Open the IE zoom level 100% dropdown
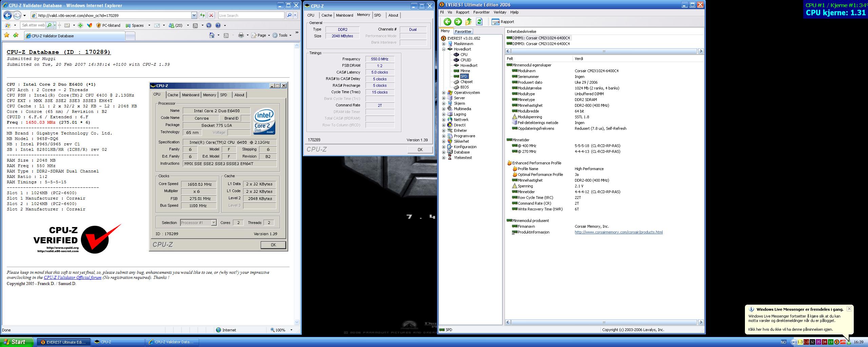The height and width of the screenshot is (347, 868). click(x=291, y=330)
